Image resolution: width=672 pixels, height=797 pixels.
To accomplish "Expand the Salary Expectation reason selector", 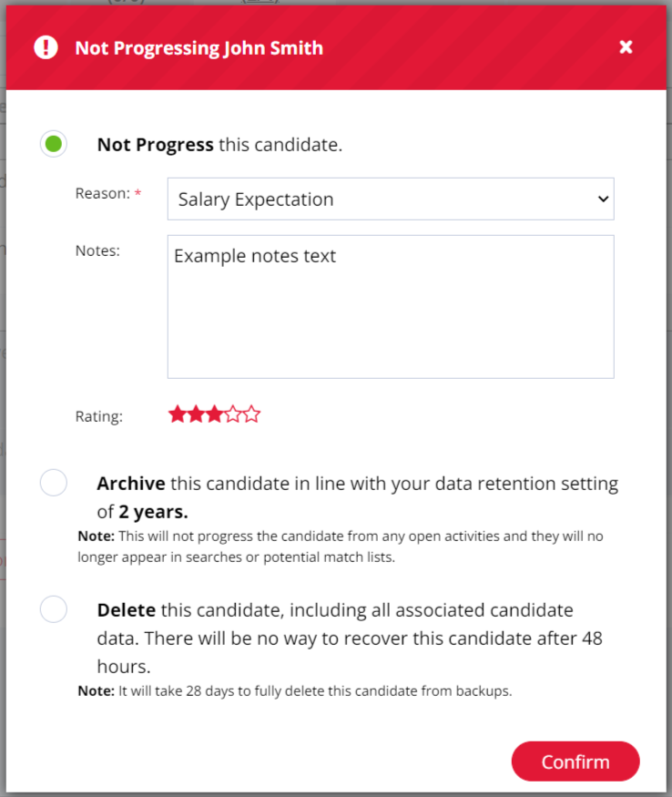I will pyautogui.click(x=390, y=199).
